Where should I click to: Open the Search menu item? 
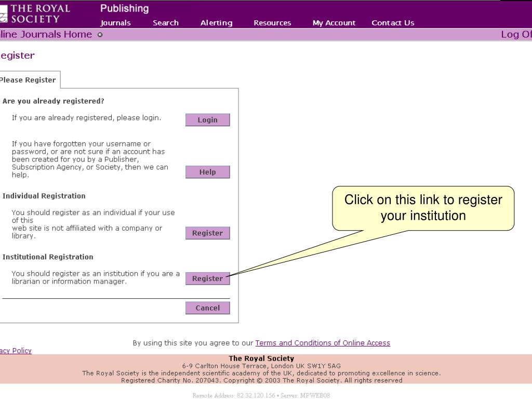coord(166,23)
